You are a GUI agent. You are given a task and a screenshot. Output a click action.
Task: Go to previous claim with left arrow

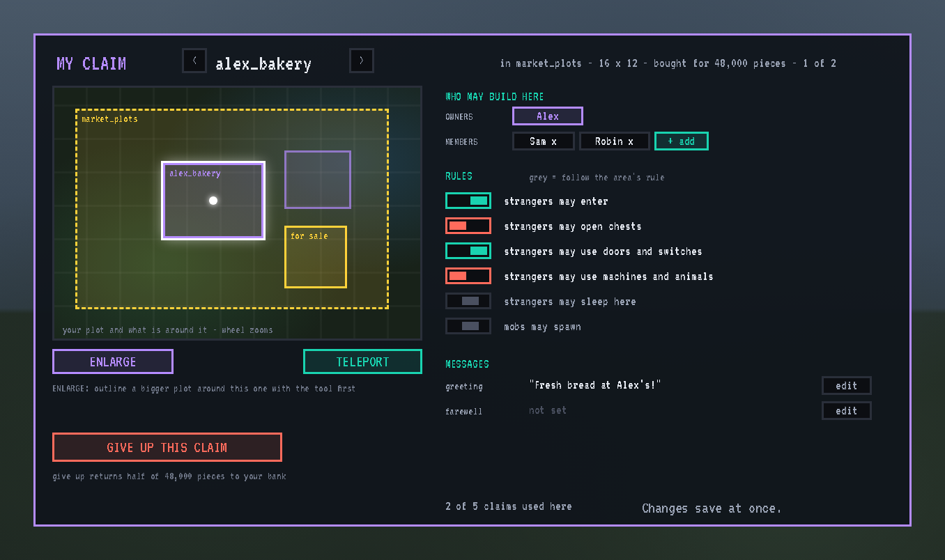(x=194, y=61)
